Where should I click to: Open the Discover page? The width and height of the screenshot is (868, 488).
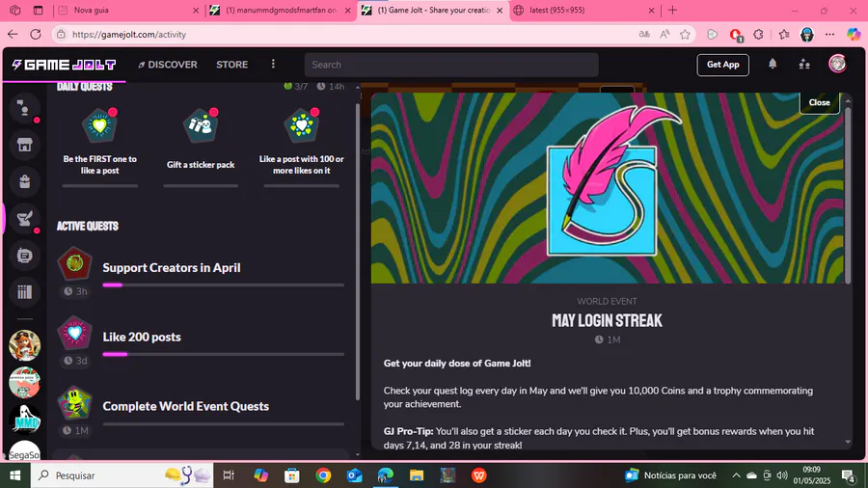[168, 65]
